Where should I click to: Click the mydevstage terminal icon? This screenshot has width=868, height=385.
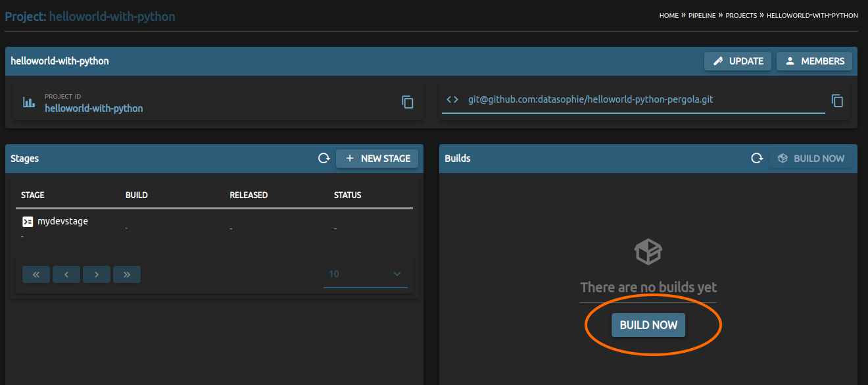pos(28,222)
